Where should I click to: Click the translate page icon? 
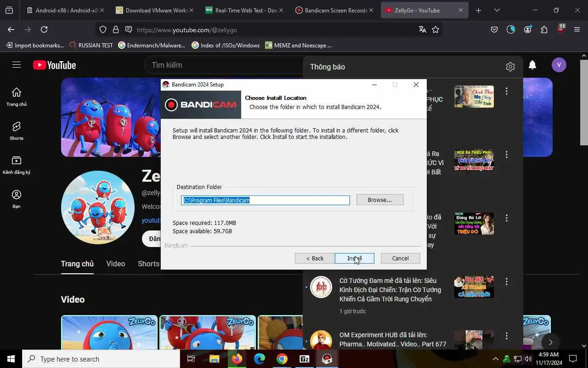[x=423, y=29]
